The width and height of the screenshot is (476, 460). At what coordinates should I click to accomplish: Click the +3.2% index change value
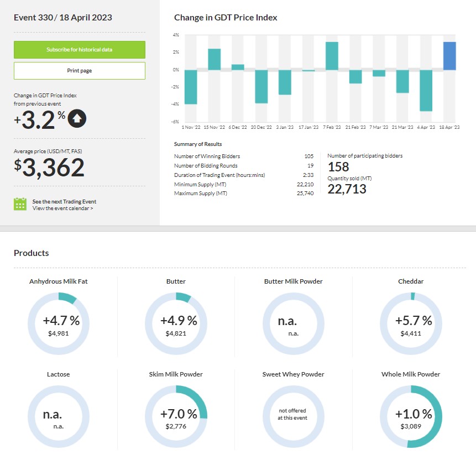tap(39, 119)
